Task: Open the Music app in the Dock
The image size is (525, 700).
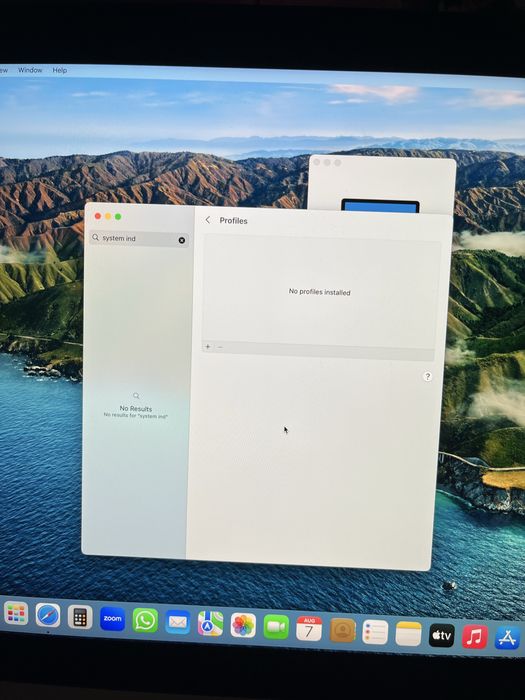Action: [x=475, y=637]
